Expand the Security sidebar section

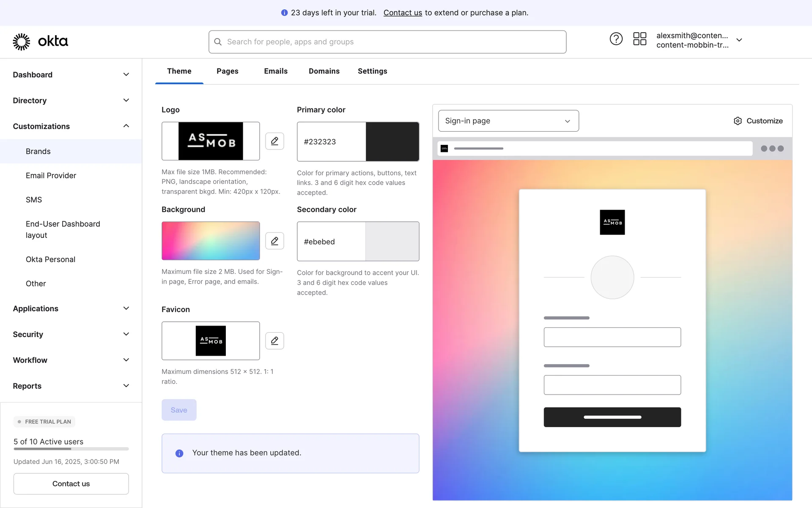click(x=126, y=334)
